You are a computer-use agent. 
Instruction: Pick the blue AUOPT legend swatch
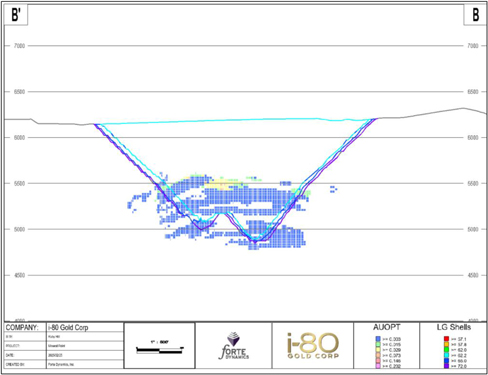[x=378, y=339]
